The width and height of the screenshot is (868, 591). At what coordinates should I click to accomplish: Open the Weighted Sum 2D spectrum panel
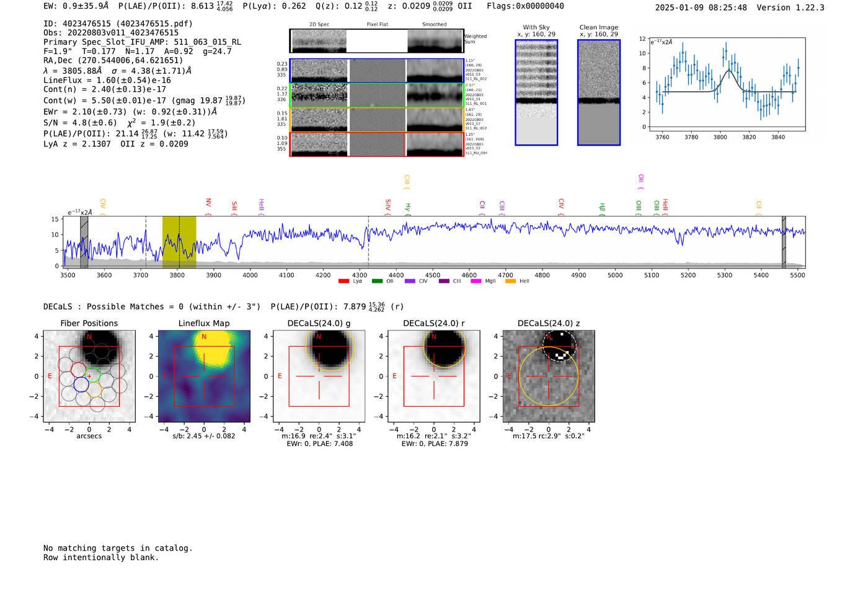376,41
